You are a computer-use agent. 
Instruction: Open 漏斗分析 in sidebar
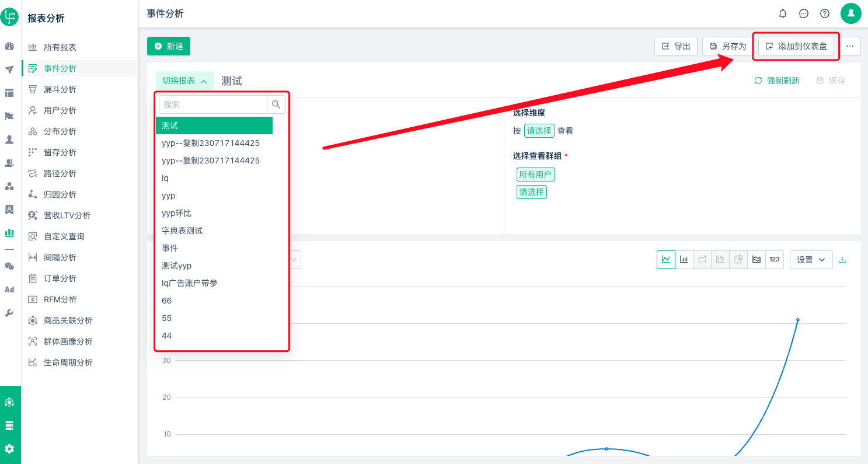point(79,89)
